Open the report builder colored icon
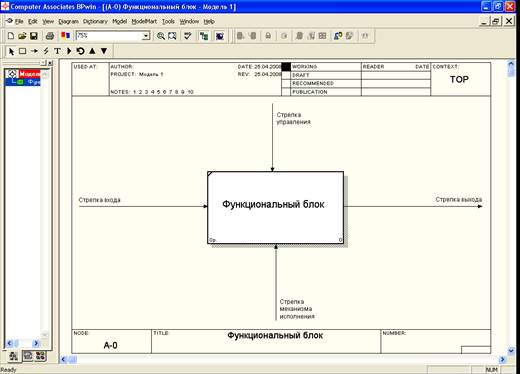The image size is (520, 374). pos(65,36)
